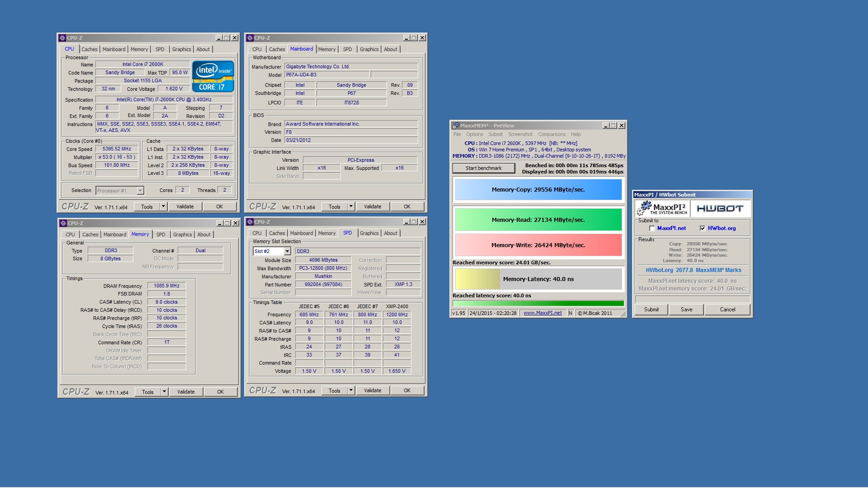Image resolution: width=868 pixels, height=488 pixels.
Task: Click the MaxxMEM² title bar icon
Action: 456,126
